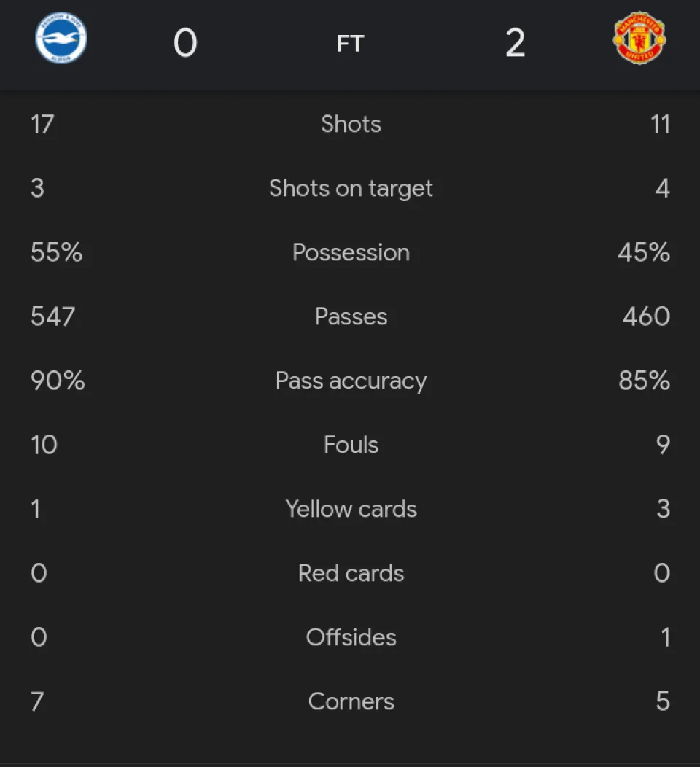The width and height of the screenshot is (700, 767).
Task: Select the Red cards label
Action: (x=351, y=573)
